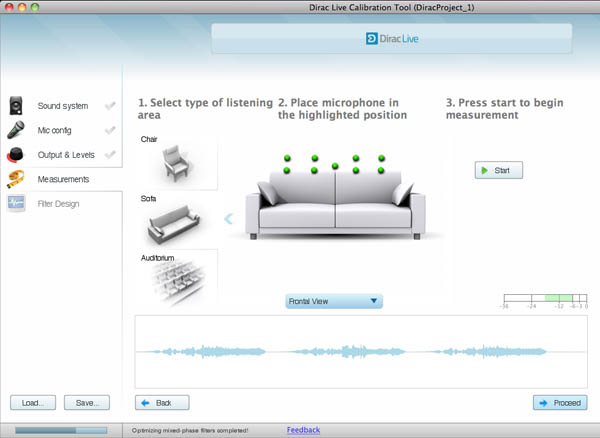Click the Sound system speaker icon
This screenshot has width=600, height=438.
coord(16,106)
